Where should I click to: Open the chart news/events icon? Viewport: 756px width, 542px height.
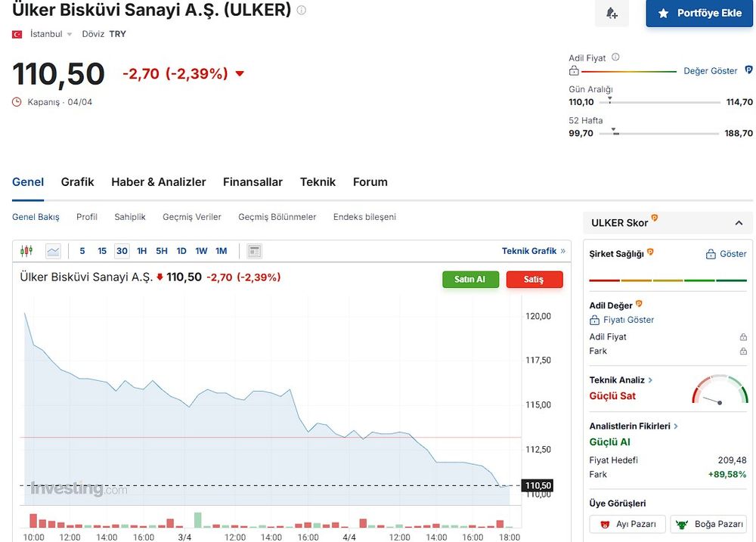(x=255, y=251)
